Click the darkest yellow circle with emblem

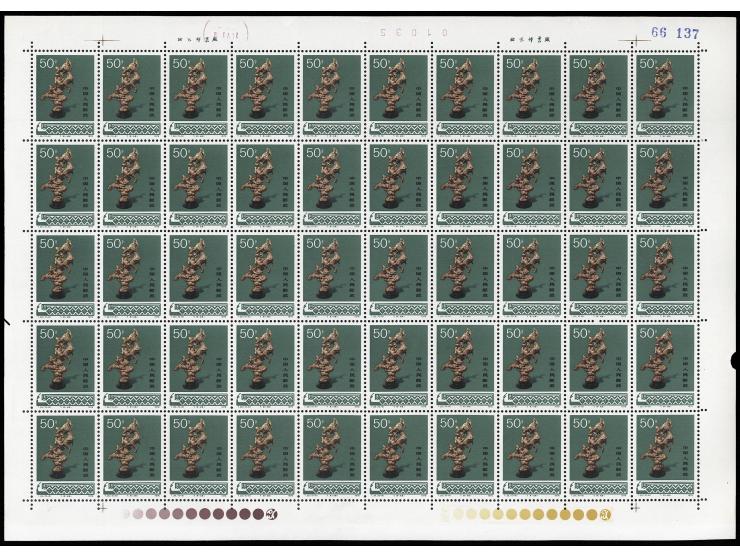coord(605,514)
